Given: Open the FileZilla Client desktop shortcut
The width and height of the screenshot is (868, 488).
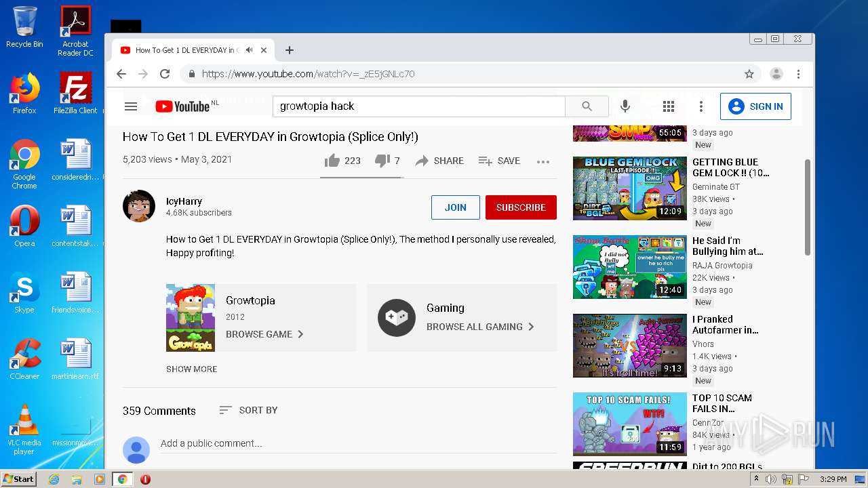Looking at the screenshot, I should 75,94.
